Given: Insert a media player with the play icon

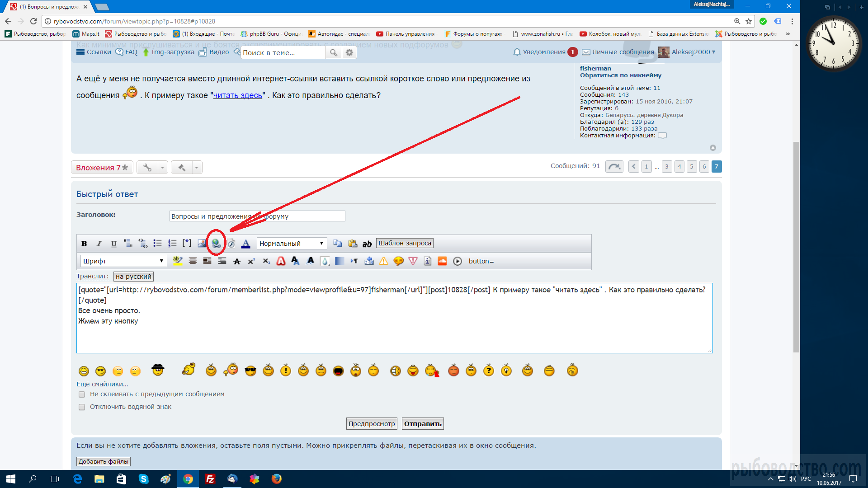Looking at the screenshot, I should 458,261.
